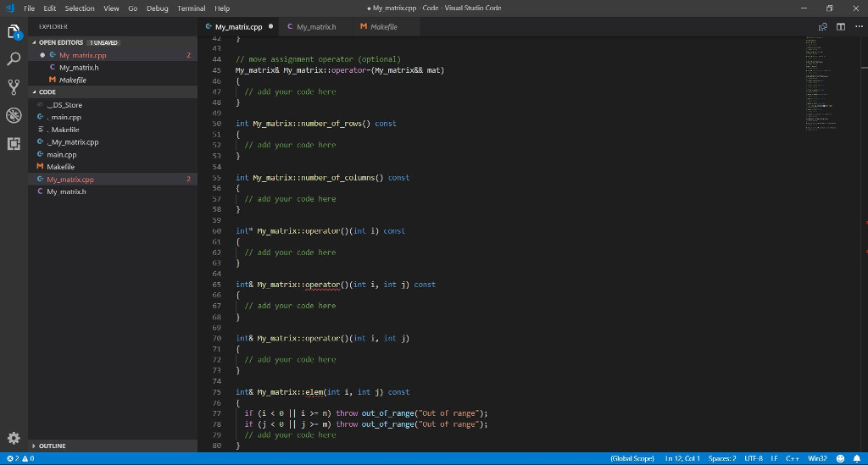Change file encoding via UTF-8
Screen dimensions: 868x465
(753, 458)
